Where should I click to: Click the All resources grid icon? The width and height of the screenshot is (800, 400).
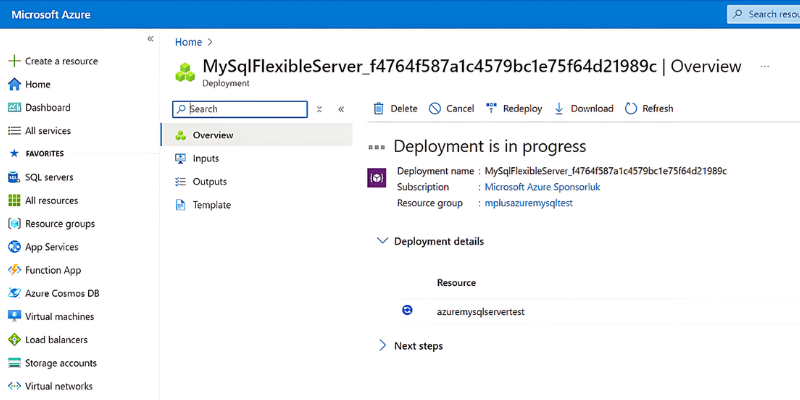point(14,201)
